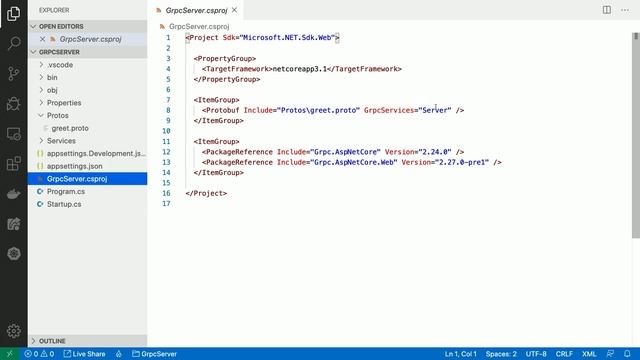This screenshot has height=360, width=640.
Task: Click the closing </Project> tag
Action: (x=206, y=193)
